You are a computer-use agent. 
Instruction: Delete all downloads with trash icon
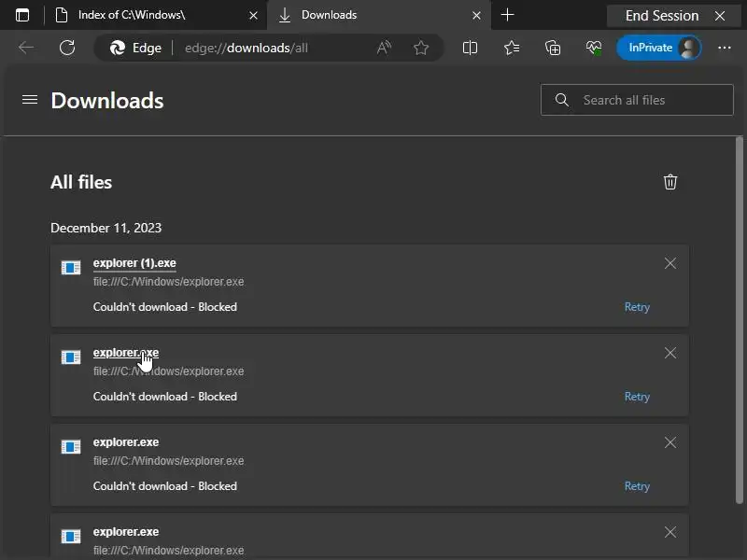pyautogui.click(x=670, y=182)
